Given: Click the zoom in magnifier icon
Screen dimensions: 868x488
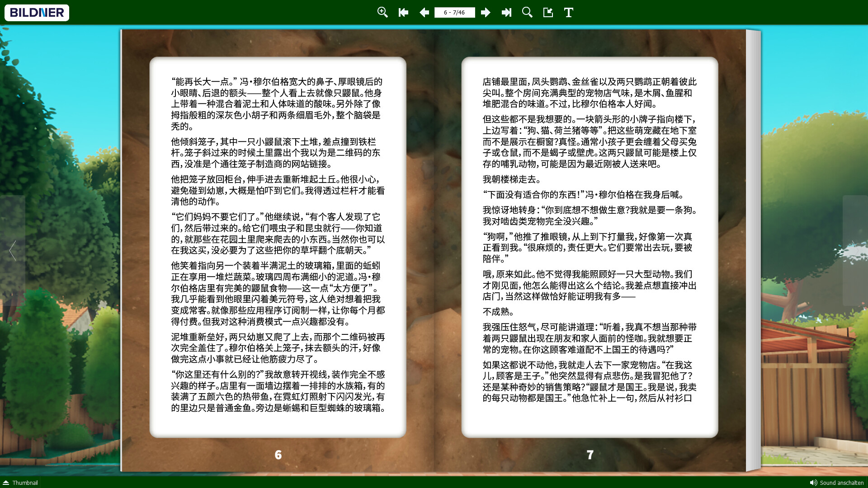Looking at the screenshot, I should pos(382,12).
